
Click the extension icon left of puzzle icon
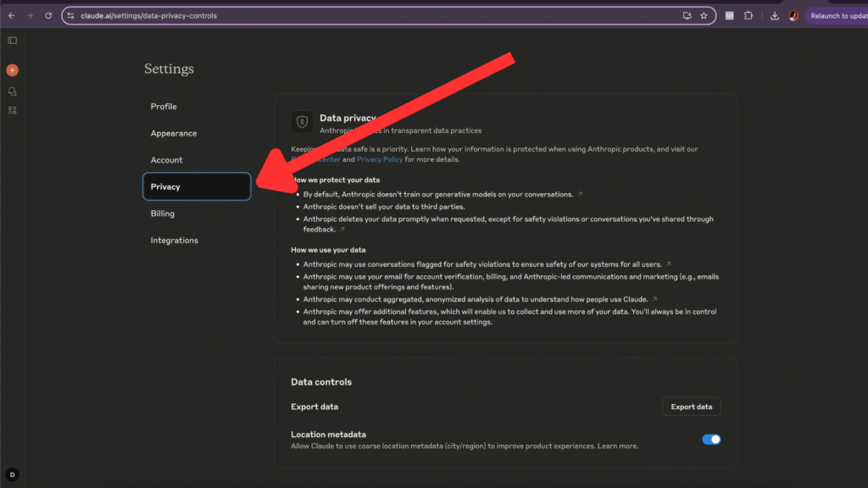pyautogui.click(x=730, y=15)
